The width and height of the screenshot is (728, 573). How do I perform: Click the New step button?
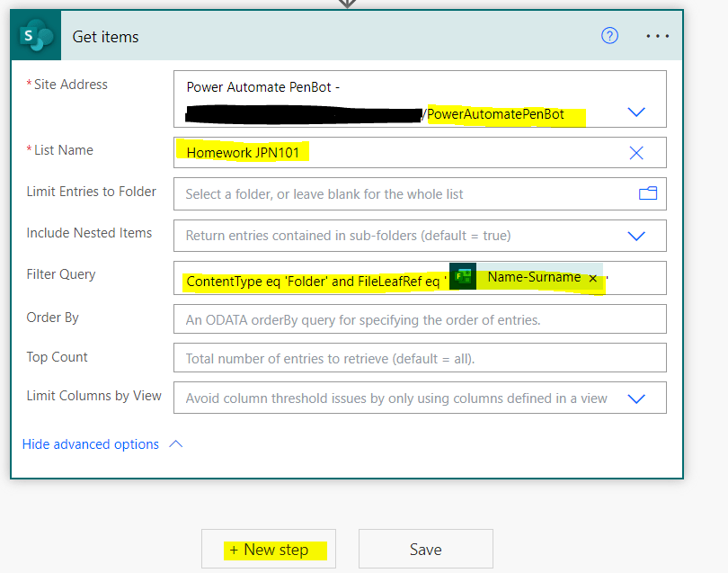[269, 550]
